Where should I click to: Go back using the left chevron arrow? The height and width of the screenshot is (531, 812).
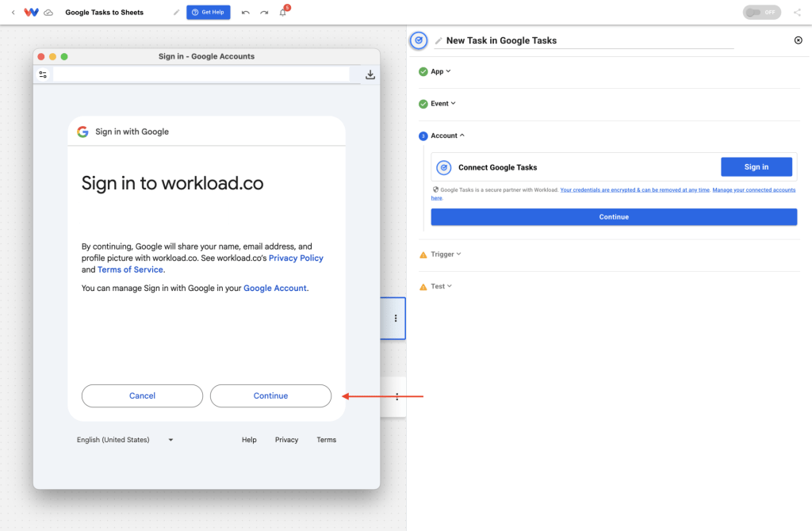tap(13, 13)
